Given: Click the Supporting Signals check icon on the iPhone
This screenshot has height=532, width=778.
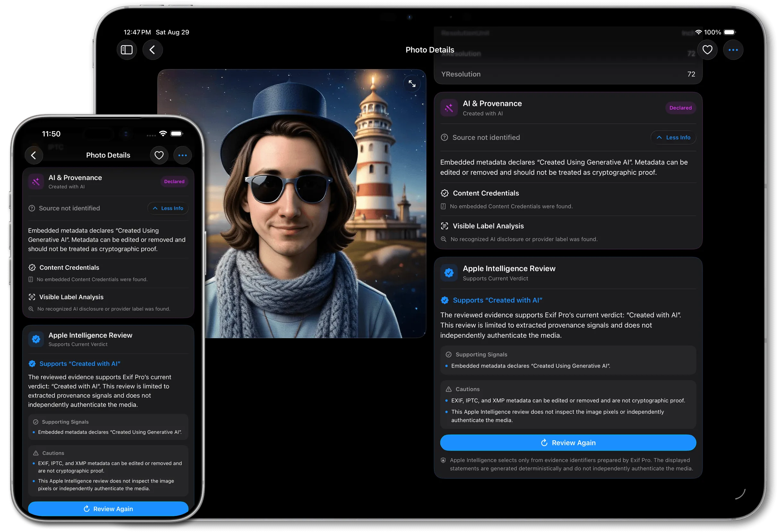Looking at the screenshot, I should pyautogui.click(x=36, y=422).
